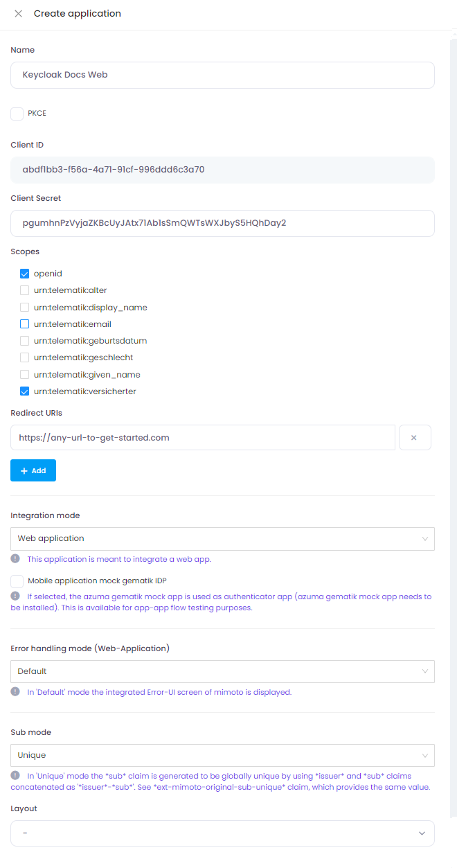Check the urn:telematik:email scope
This screenshot has height=868, width=457.
coord(25,324)
